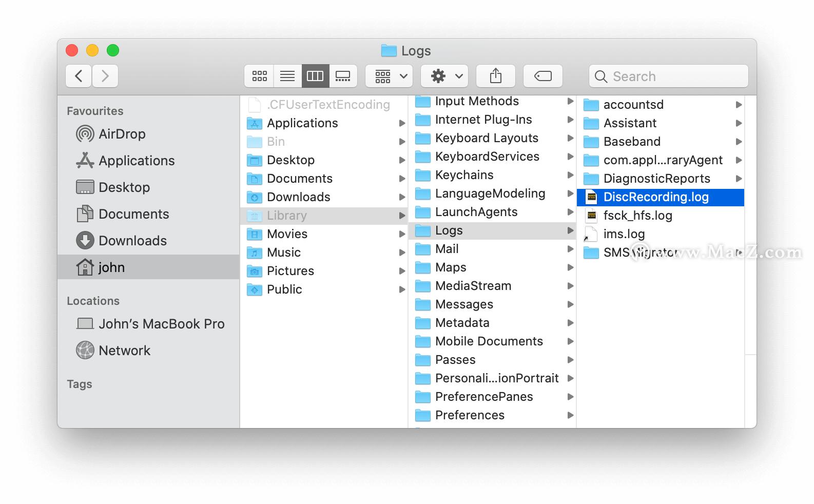The width and height of the screenshot is (814, 504).
Task: Select the Documents folder in the first column
Action: [324, 179]
